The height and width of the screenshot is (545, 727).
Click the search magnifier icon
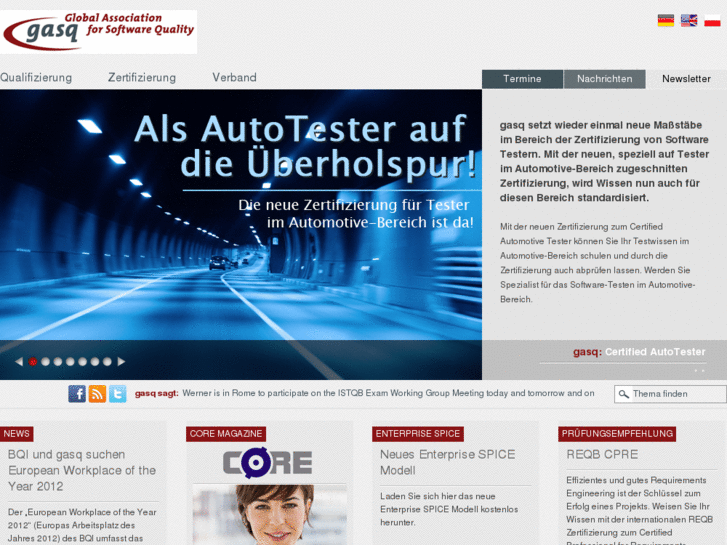(624, 394)
